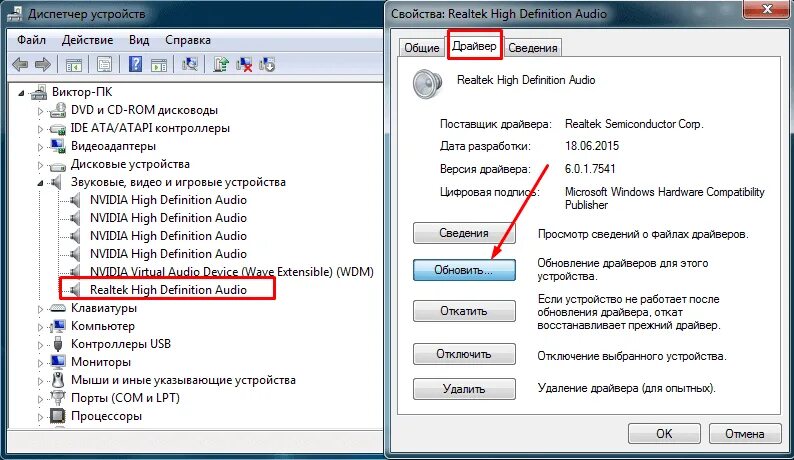Click the Отмена button

point(745,434)
